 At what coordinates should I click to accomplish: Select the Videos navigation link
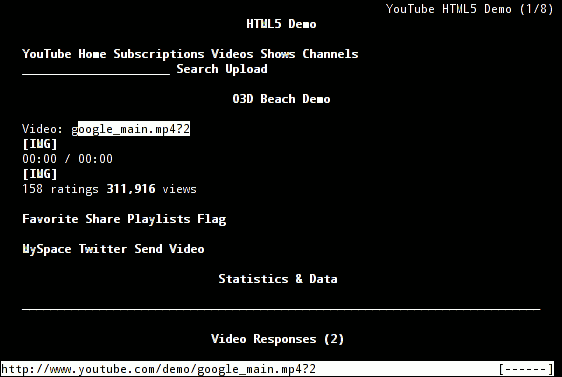tap(232, 54)
